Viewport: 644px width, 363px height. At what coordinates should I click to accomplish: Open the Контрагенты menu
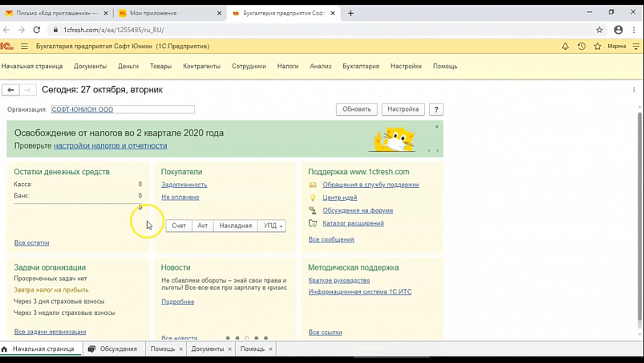point(201,66)
